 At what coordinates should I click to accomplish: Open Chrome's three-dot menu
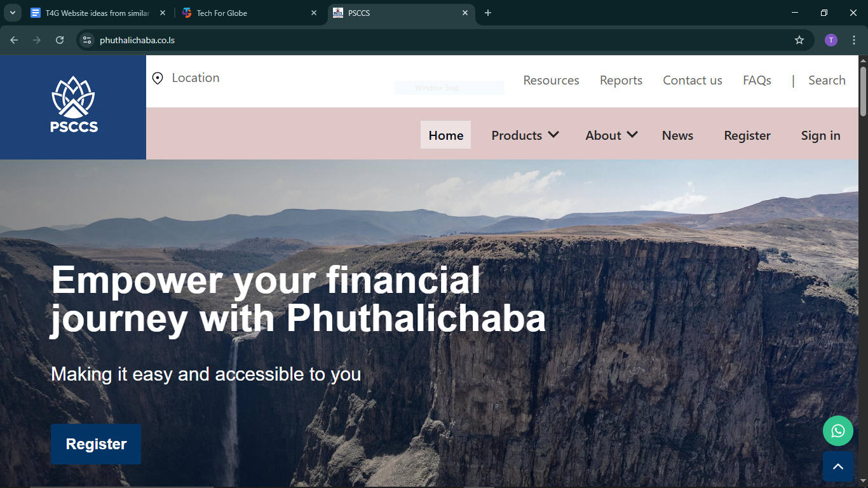point(854,40)
